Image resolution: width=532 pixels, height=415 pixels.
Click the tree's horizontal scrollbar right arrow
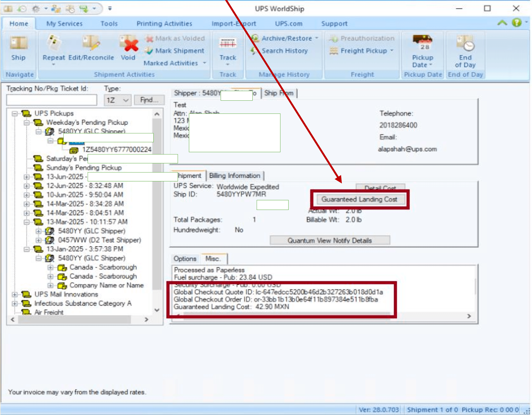click(146, 320)
